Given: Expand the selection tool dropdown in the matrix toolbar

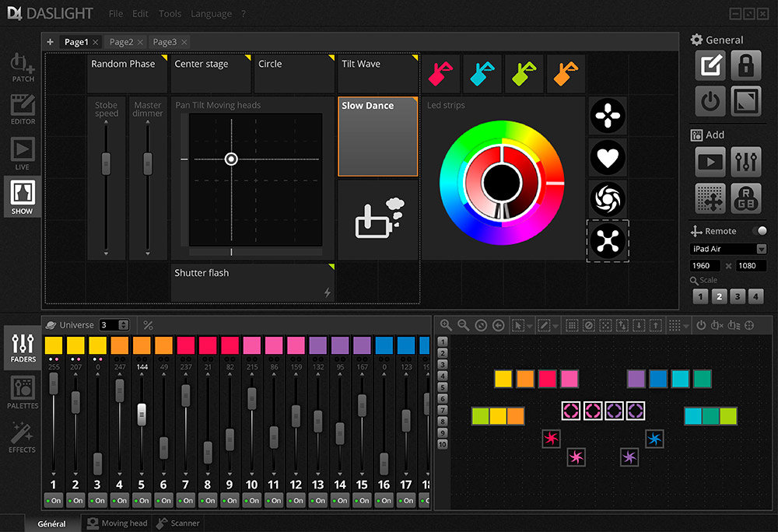Looking at the screenshot, I should [529, 326].
